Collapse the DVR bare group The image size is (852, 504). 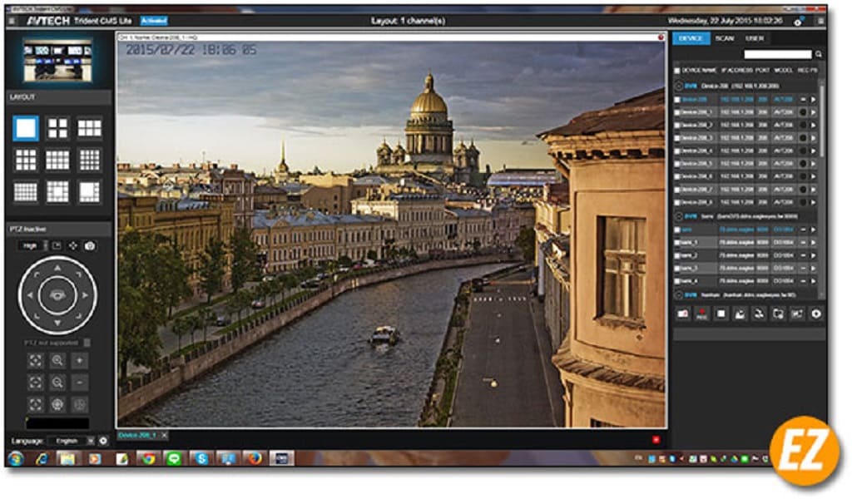tap(679, 216)
